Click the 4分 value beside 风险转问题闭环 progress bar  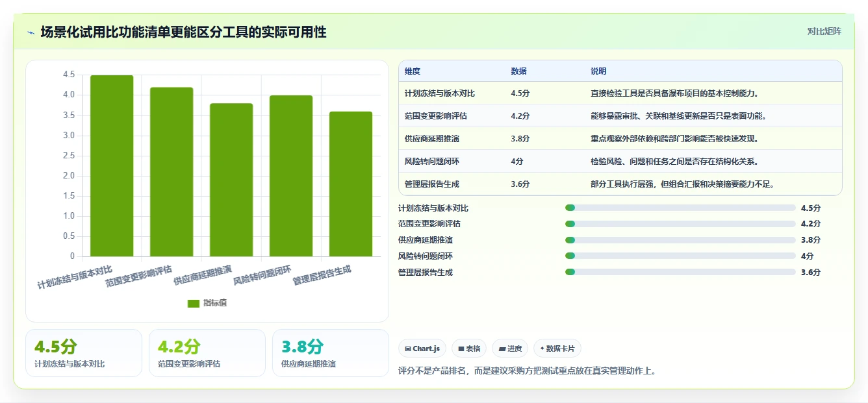coord(807,256)
